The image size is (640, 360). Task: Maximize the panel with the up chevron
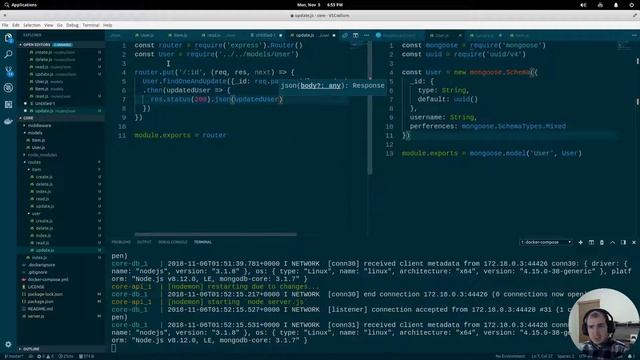click(613, 242)
